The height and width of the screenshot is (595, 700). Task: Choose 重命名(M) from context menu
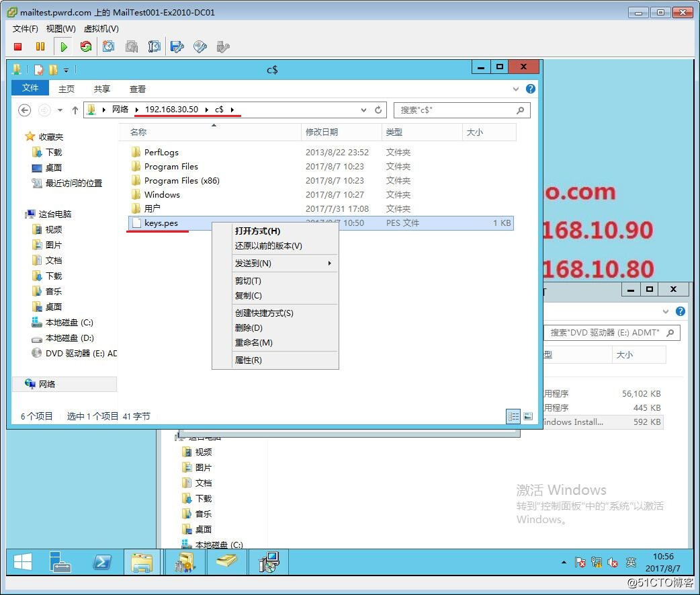point(275,342)
